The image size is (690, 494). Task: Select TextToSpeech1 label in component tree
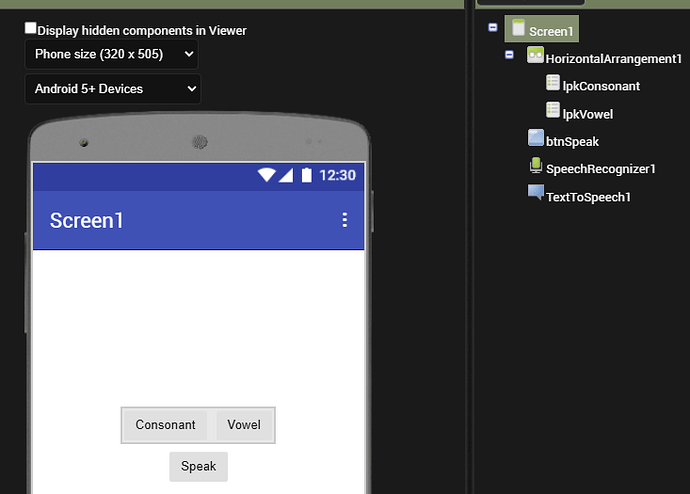(588, 197)
